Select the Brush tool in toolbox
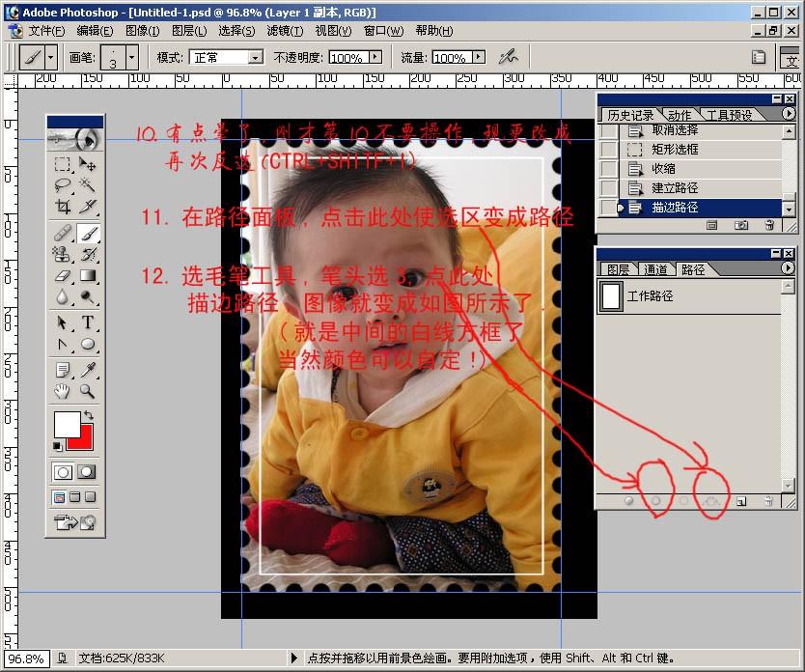This screenshot has height=672, width=805. tap(87, 234)
